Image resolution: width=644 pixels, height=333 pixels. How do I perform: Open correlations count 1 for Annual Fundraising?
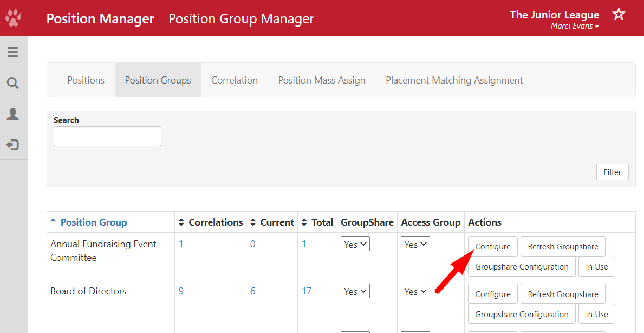coord(181,244)
